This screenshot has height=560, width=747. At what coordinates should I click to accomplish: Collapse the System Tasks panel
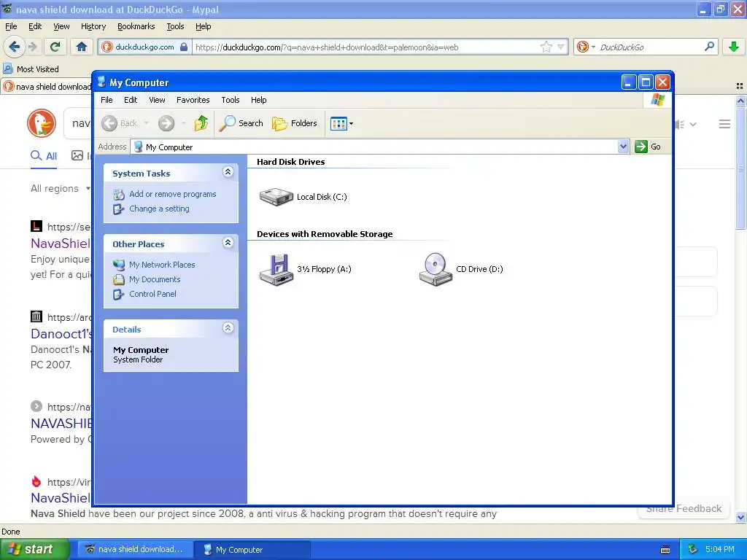(228, 172)
